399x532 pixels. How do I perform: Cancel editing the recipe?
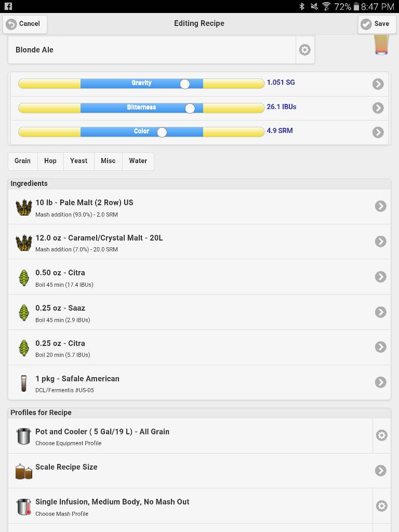coord(25,24)
